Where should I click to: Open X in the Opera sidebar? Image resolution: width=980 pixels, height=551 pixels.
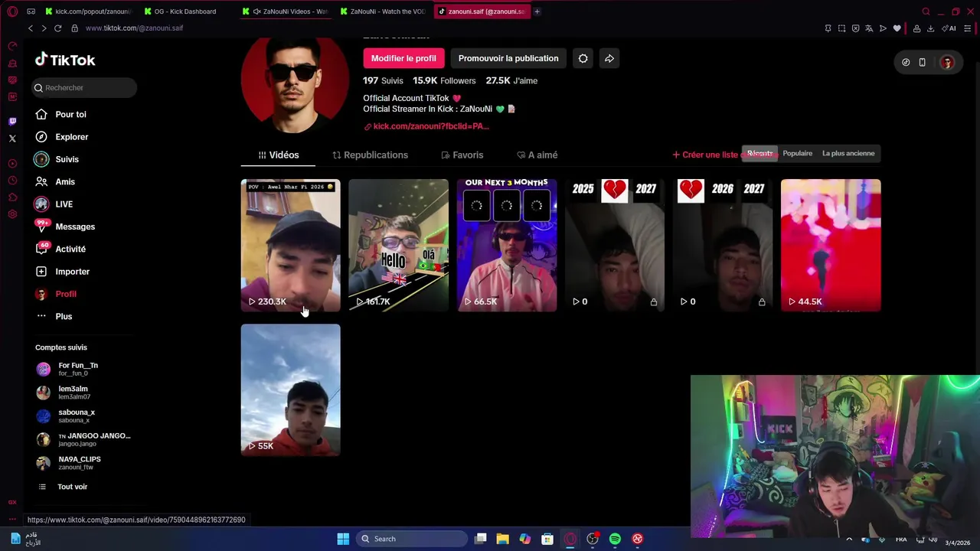point(12,139)
